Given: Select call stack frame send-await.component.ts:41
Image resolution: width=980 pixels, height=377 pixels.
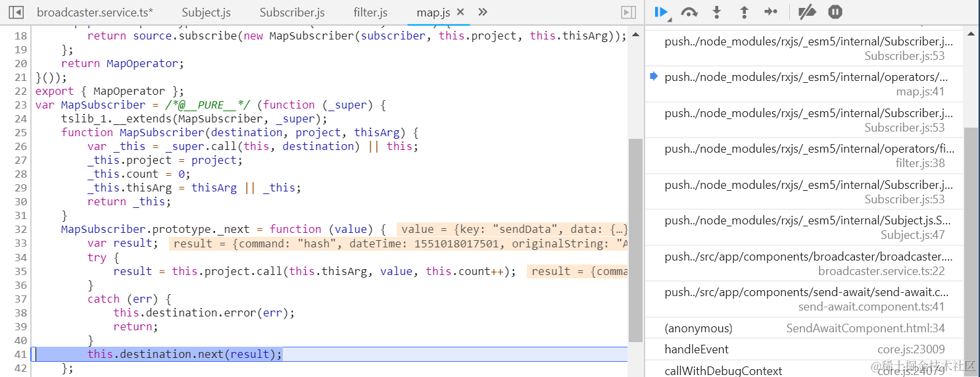Looking at the screenshot, I should tap(804, 299).
